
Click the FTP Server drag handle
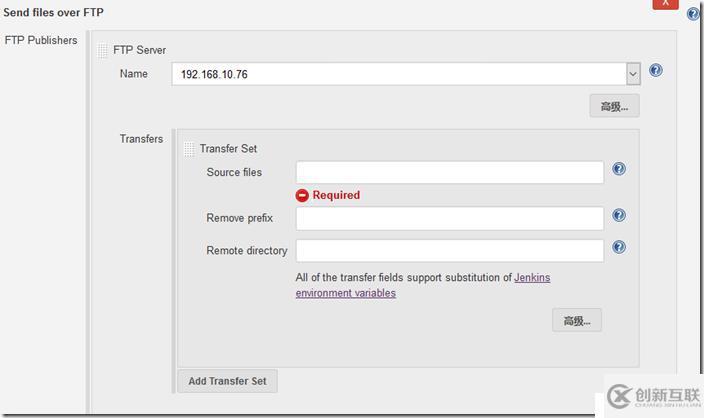[x=103, y=50]
